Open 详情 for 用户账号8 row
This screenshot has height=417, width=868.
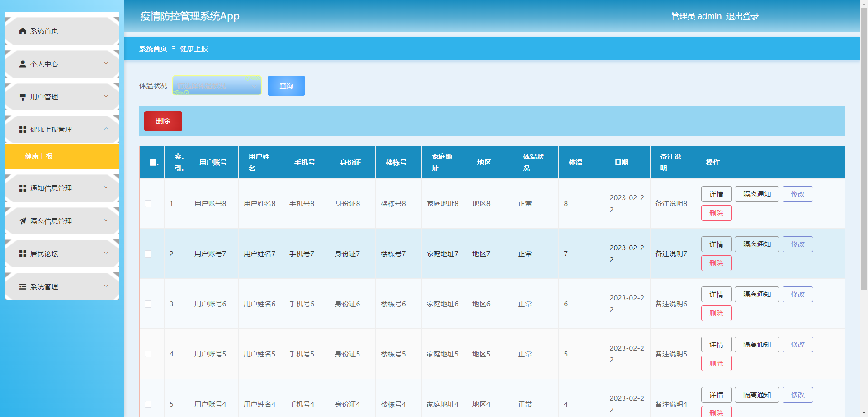point(716,194)
